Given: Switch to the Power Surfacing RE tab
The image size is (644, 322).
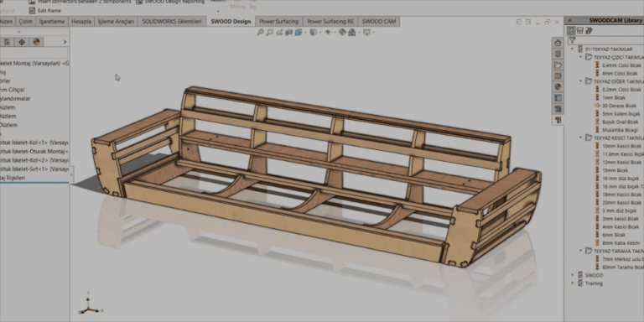Looking at the screenshot, I should (330, 21).
